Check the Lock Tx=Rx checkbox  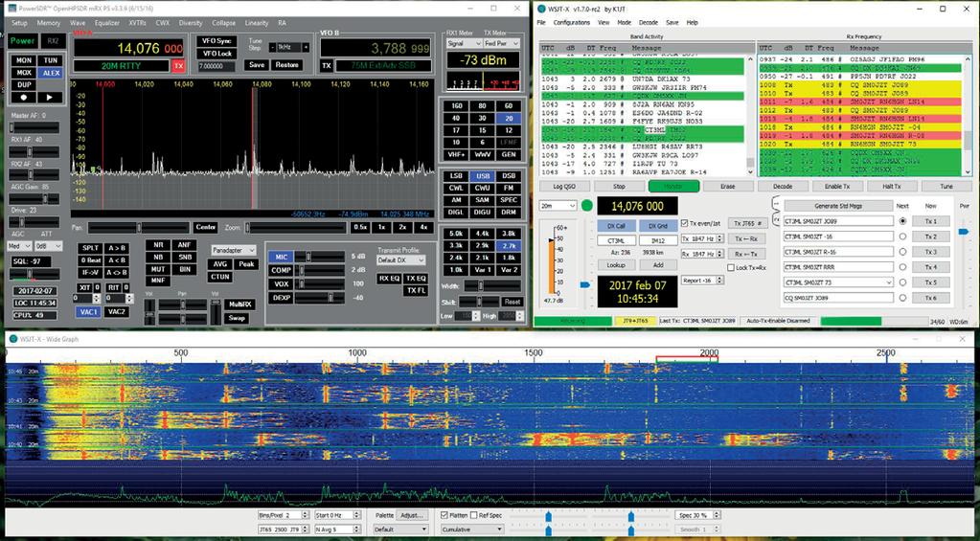(x=731, y=268)
